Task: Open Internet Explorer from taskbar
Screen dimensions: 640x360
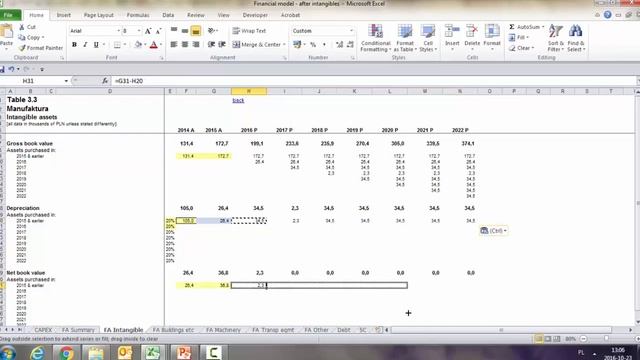Action: pos(38,352)
